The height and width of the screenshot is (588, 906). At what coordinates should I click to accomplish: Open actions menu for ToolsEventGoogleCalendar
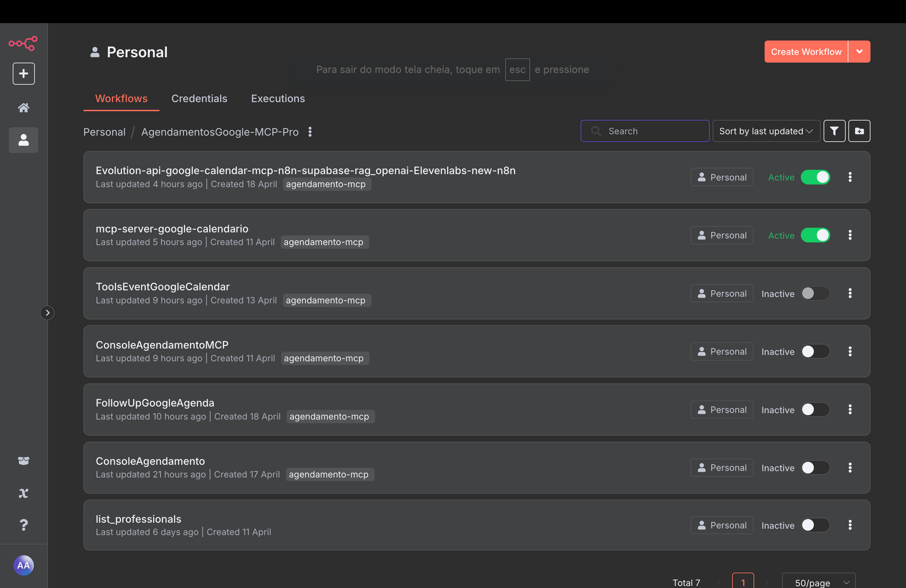(x=850, y=293)
